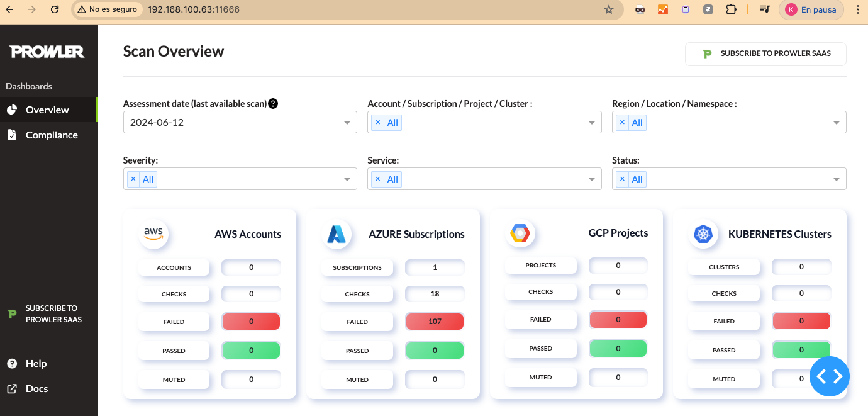The width and height of the screenshot is (868, 416).
Task: Reload the page with browser refresh icon
Action: click(55, 9)
